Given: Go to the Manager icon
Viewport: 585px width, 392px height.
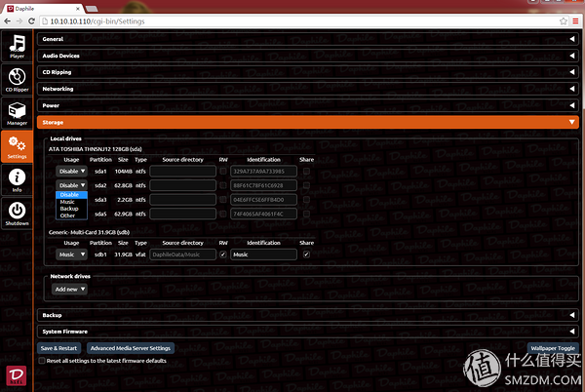Looking at the screenshot, I should click(x=17, y=113).
